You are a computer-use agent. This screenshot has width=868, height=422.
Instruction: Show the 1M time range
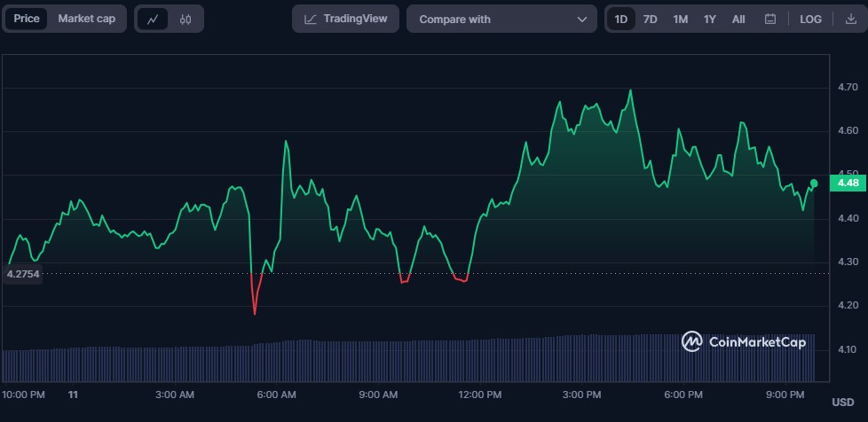tap(680, 19)
